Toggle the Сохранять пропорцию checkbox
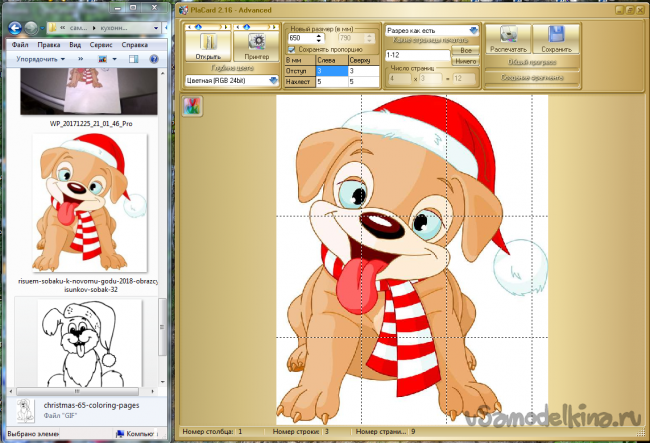 coord(291,49)
